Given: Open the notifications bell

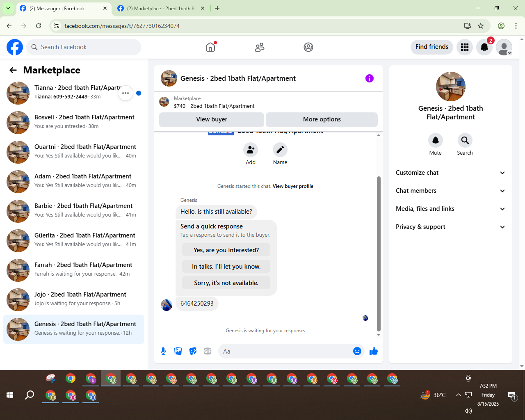Looking at the screenshot, I should click(484, 47).
